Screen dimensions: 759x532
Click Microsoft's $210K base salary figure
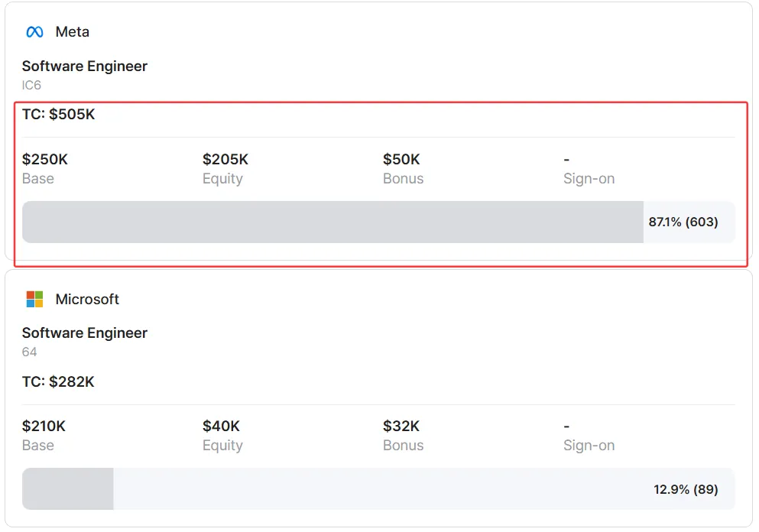click(44, 427)
